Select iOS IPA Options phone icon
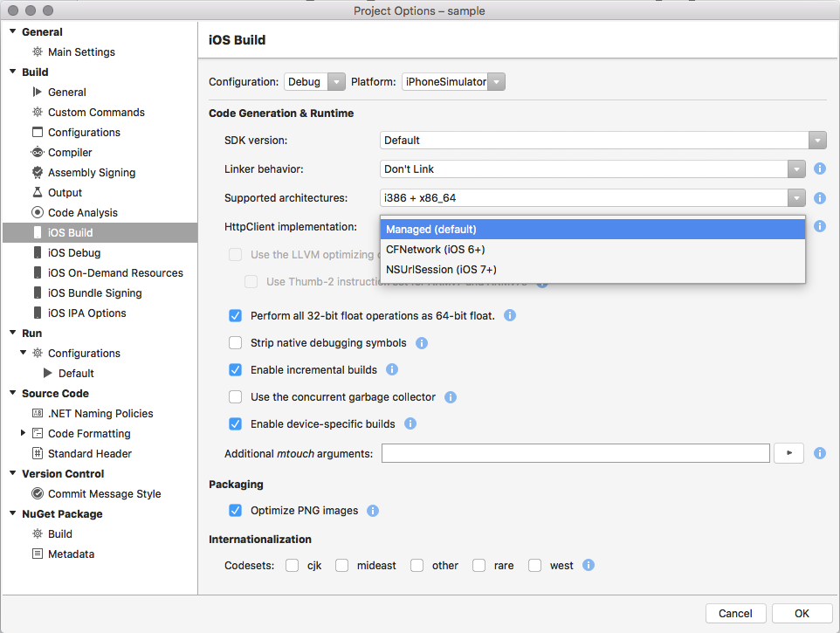The width and height of the screenshot is (840, 633). pos(38,313)
